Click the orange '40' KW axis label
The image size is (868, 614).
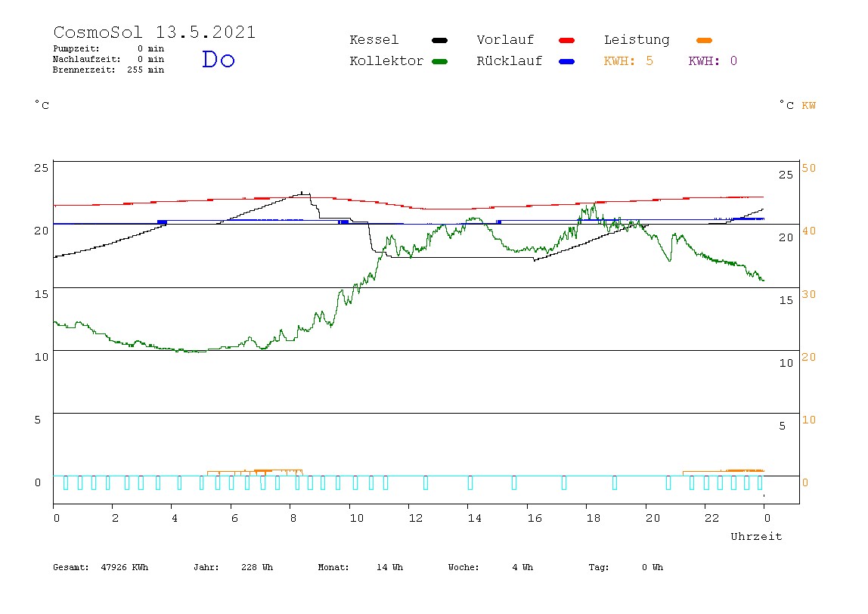(x=809, y=231)
